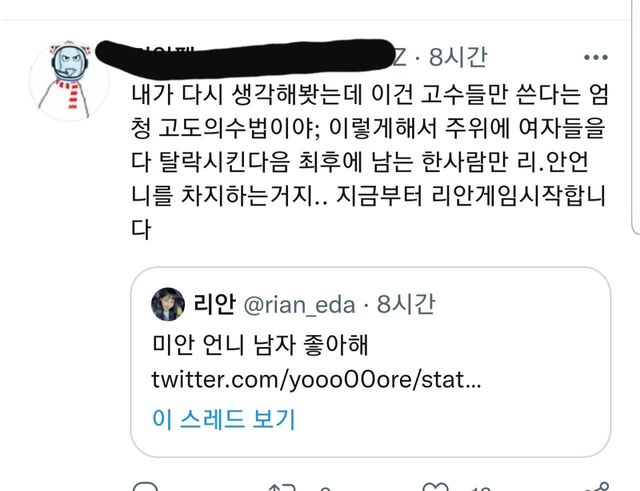Click the quoted tweet's 8시간 timestamp
This screenshot has height=491, width=640.
click(x=406, y=304)
